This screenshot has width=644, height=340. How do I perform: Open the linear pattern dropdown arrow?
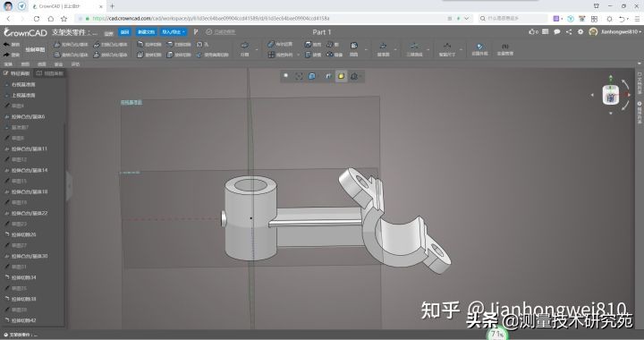click(298, 55)
